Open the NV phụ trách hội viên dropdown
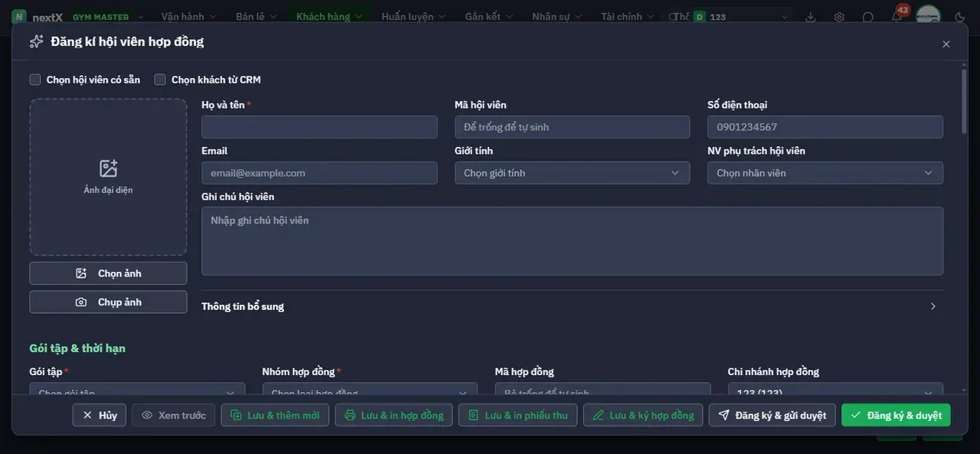The width and height of the screenshot is (980, 454). [825, 173]
